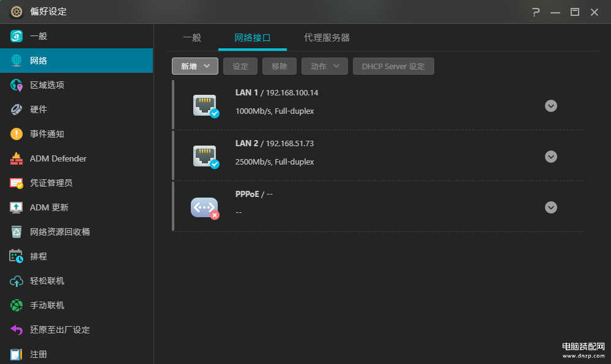Click the 偏好设定 gear icon in title bar

click(17, 12)
